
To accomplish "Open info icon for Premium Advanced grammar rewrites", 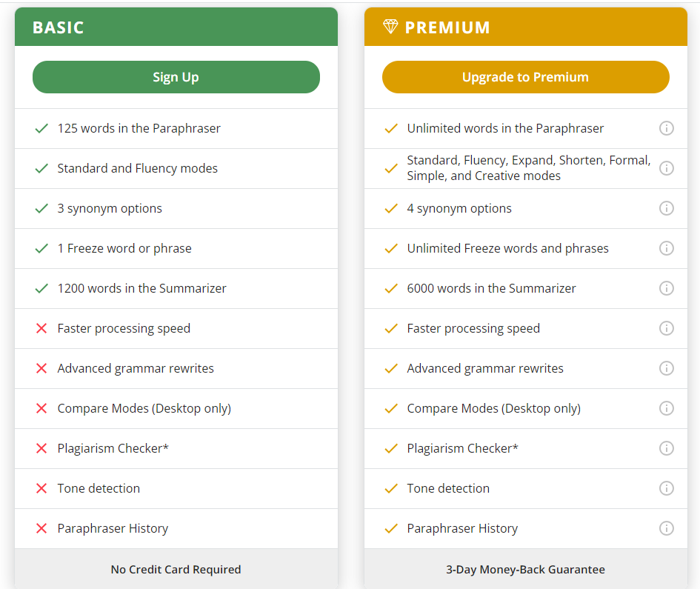I will [666, 368].
